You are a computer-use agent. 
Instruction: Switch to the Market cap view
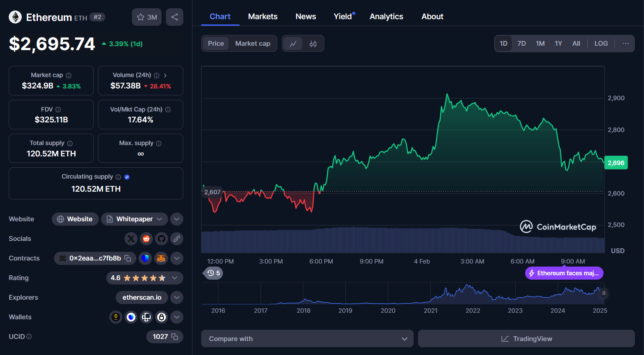point(253,43)
